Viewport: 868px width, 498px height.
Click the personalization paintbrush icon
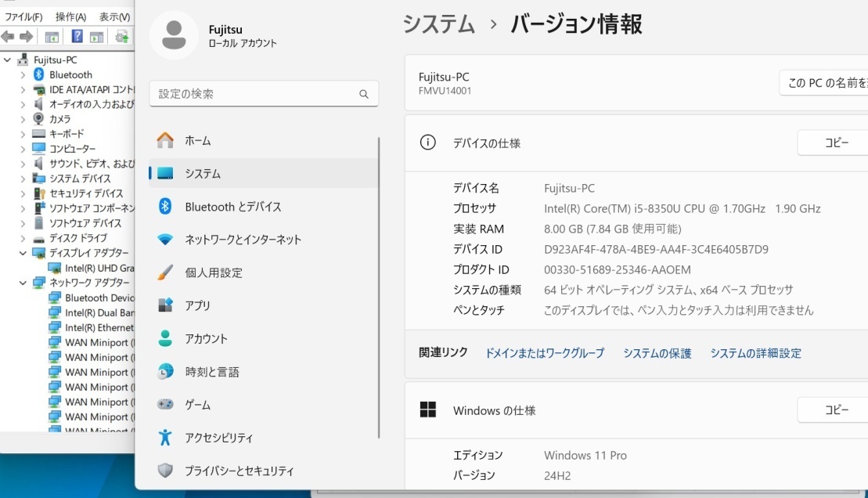pos(165,272)
